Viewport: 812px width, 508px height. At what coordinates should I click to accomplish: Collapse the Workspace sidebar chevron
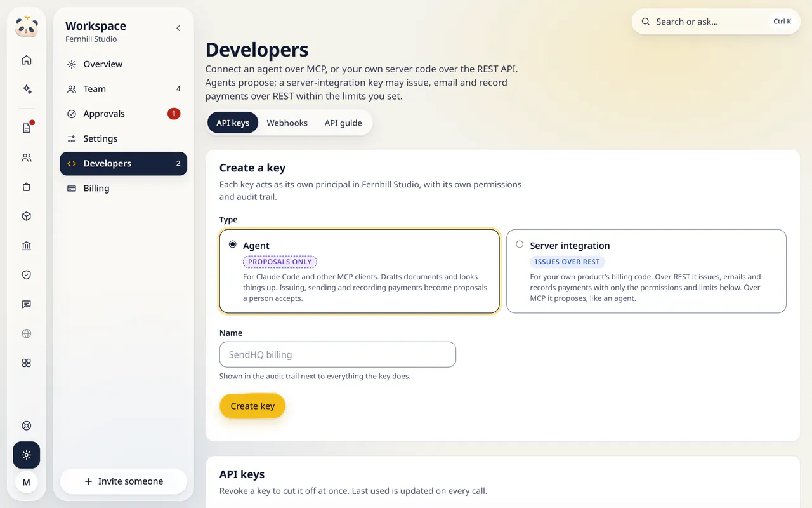(178, 28)
